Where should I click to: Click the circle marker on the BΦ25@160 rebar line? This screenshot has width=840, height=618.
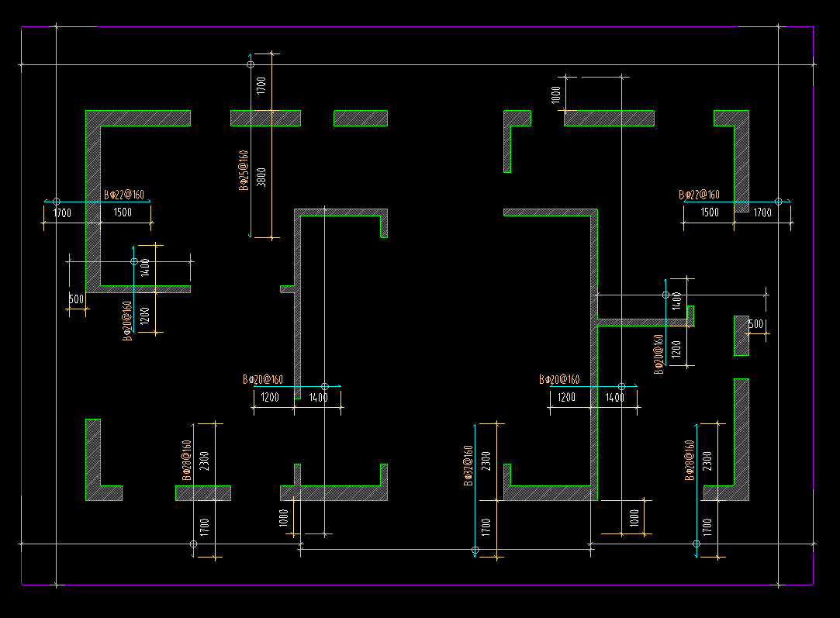click(251, 65)
